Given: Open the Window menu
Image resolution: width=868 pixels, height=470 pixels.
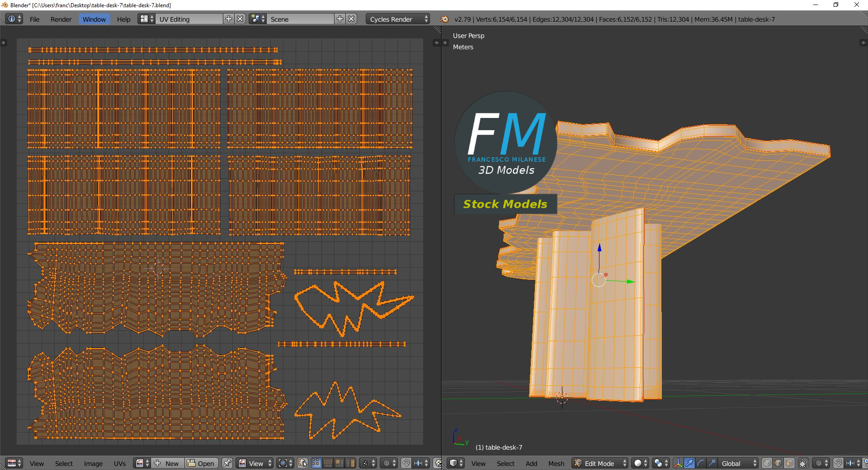Looking at the screenshot, I should coord(94,19).
